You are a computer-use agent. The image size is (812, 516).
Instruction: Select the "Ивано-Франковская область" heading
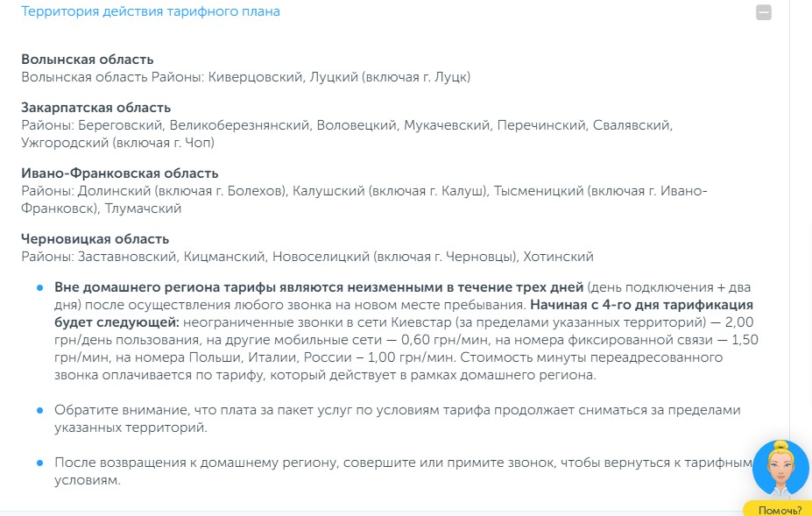pos(120,173)
